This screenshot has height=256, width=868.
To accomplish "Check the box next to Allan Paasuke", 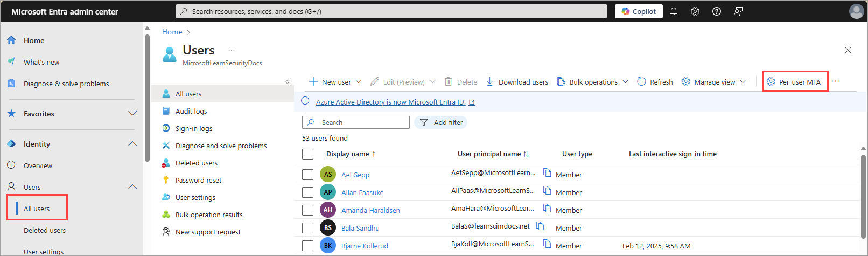I will click(307, 192).
